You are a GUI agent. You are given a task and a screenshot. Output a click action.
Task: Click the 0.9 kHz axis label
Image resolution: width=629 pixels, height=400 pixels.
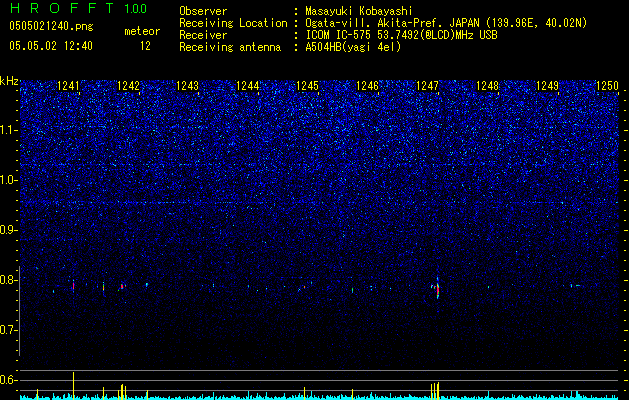point(9,230)
